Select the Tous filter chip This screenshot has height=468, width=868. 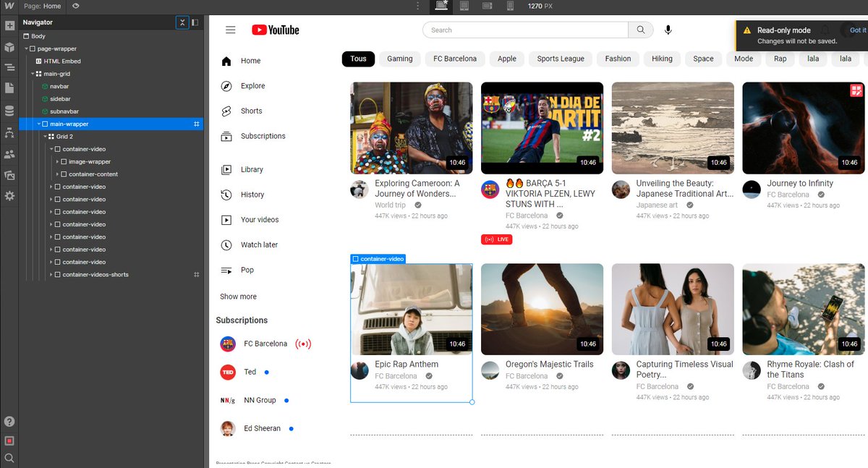358,59
